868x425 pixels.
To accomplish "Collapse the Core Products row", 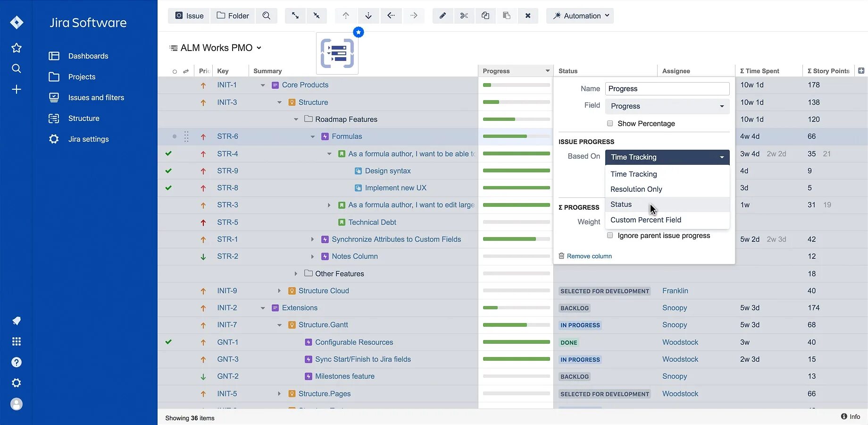I will [263, 85].
